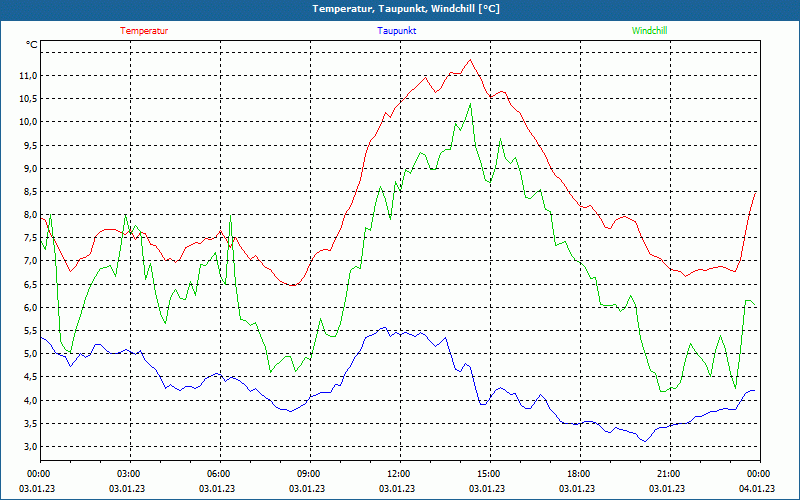Click the chart title Temperatur, Taupunkt, Windchill
This screenshot has width=800, height=500.
click(406, 9)
